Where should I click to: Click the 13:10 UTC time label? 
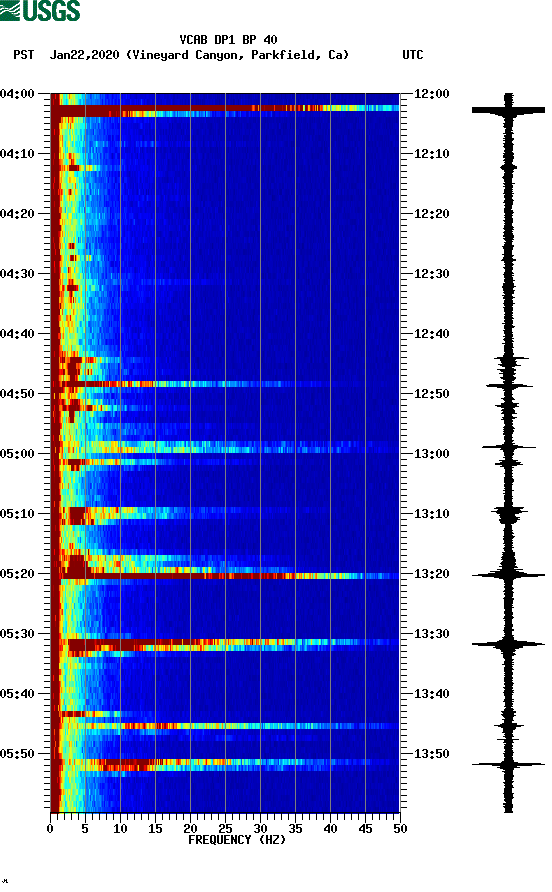click(431, 514)
